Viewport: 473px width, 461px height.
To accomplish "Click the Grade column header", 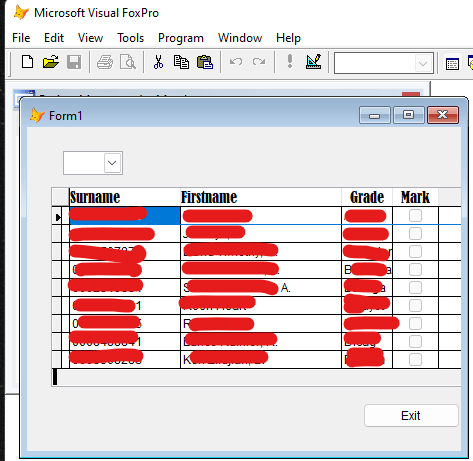I will 367,197.
